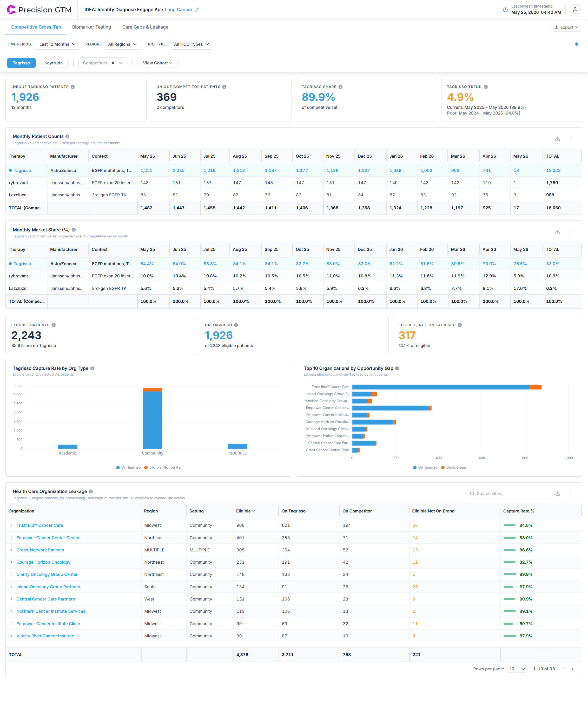Click the Search sites input field

coord(508,493)
